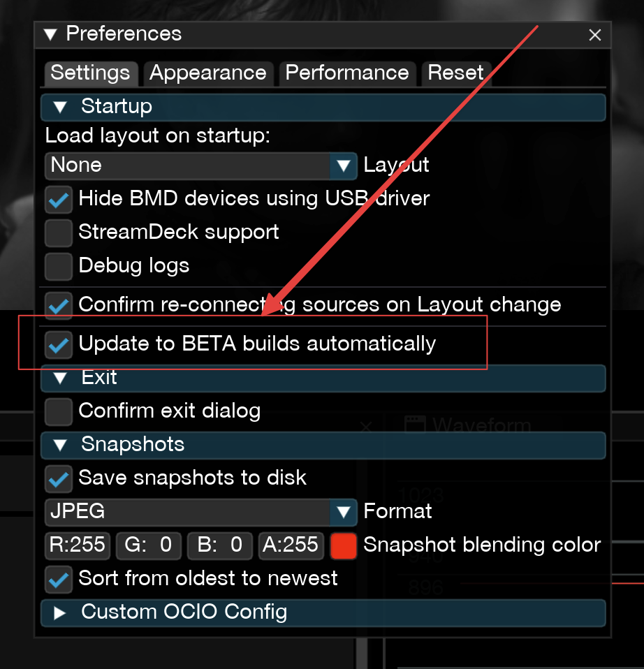Open the Snapshot blending color swatch
The height and width of the screenshot is (669, 644).
pyautogui.click(x=344, y=545)
